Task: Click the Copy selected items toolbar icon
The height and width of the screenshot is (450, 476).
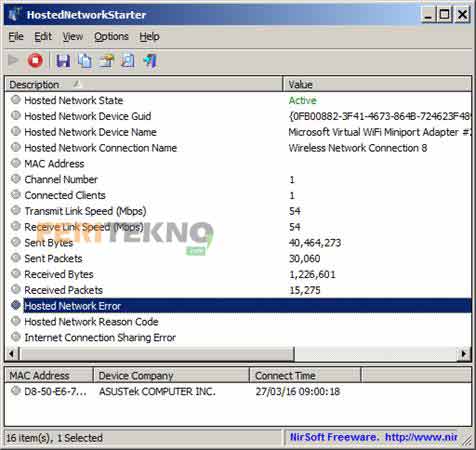Action: [x=85, y=61]
